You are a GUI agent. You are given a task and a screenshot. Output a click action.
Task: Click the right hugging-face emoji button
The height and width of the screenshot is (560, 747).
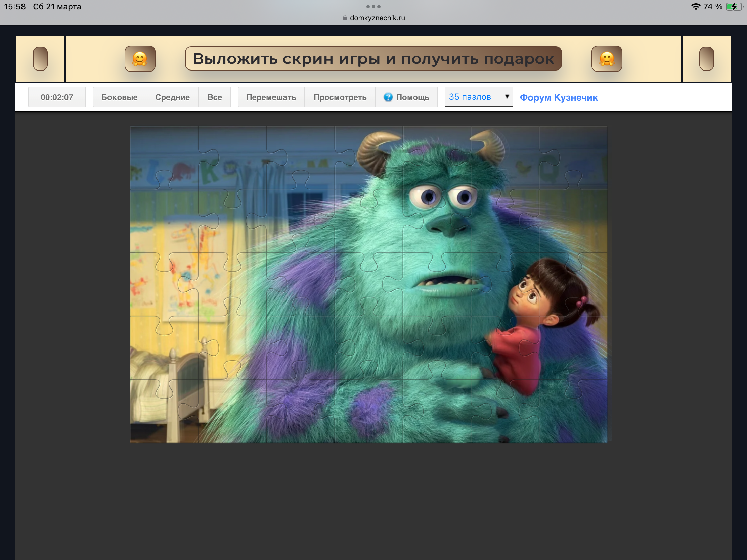(x=607, y=59)
